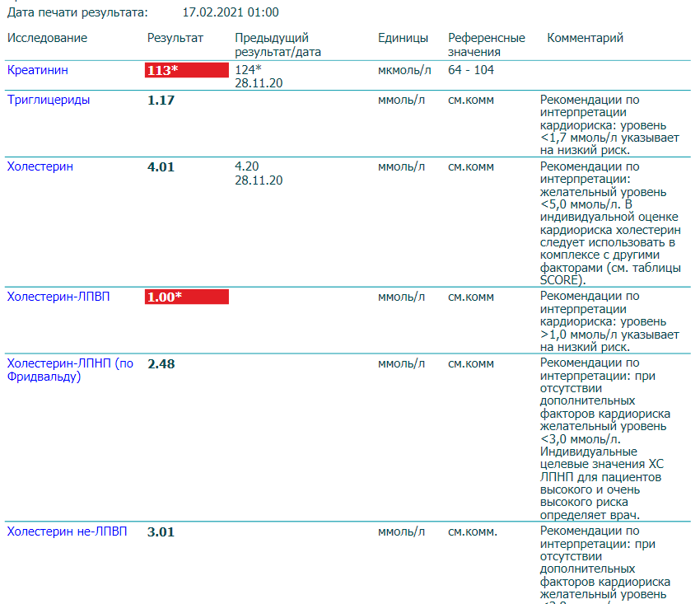This screenshot has height=604, width=700.
Task: Open the Креатинин test link
Action: point(38,70)
